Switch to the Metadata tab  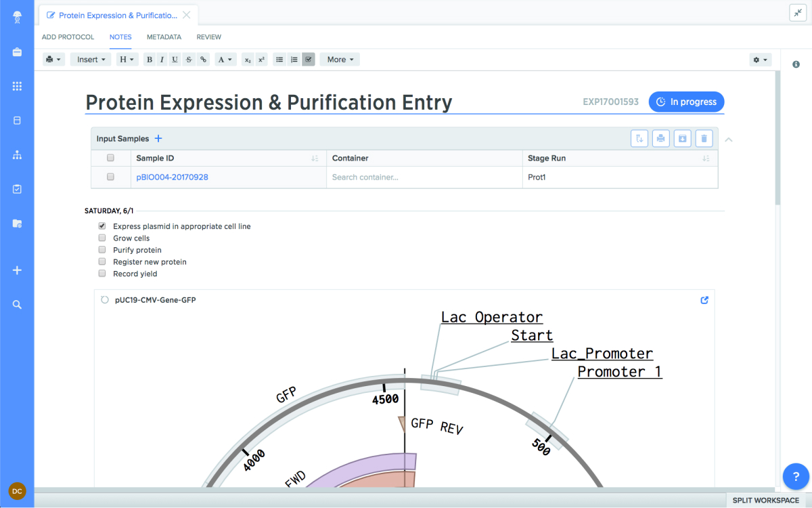click(x=164, y=37)
